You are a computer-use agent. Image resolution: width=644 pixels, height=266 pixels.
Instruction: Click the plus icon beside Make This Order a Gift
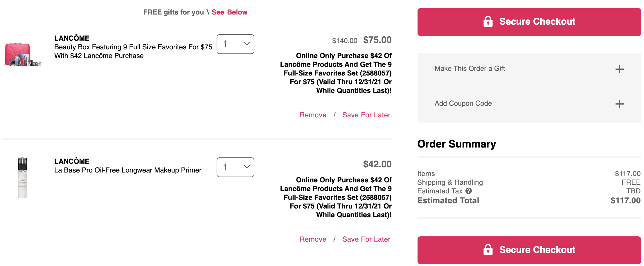click(x=619, y=69)
